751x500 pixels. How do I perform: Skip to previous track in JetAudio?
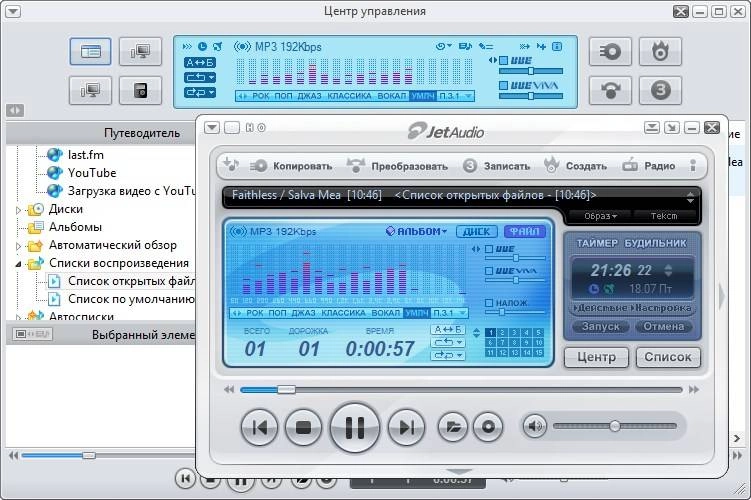[x=259, y=427]
